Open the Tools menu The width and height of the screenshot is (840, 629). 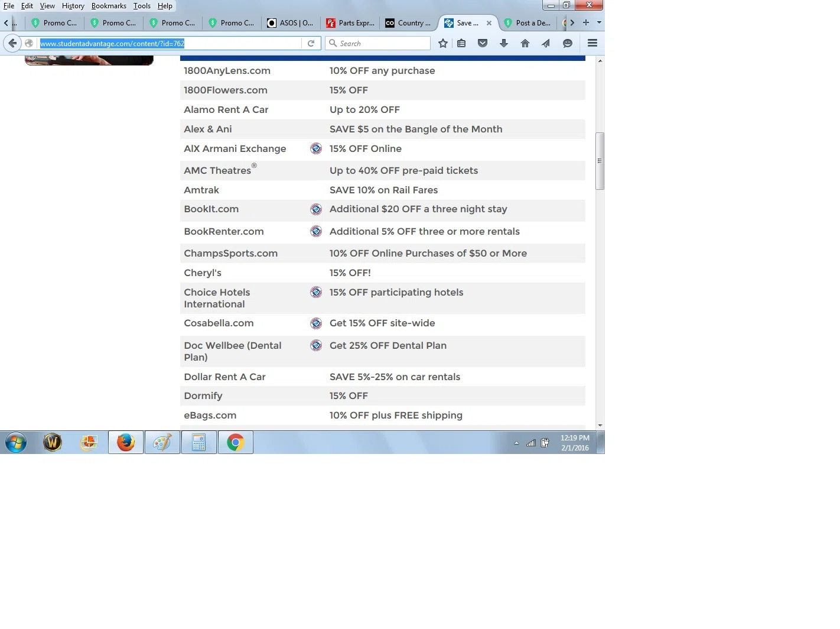click(142, 6)
